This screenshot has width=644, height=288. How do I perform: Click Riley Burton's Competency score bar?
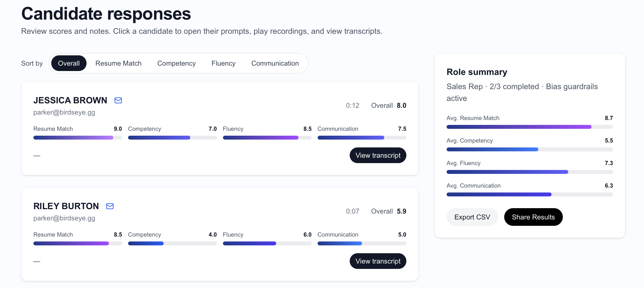[172, 243]
